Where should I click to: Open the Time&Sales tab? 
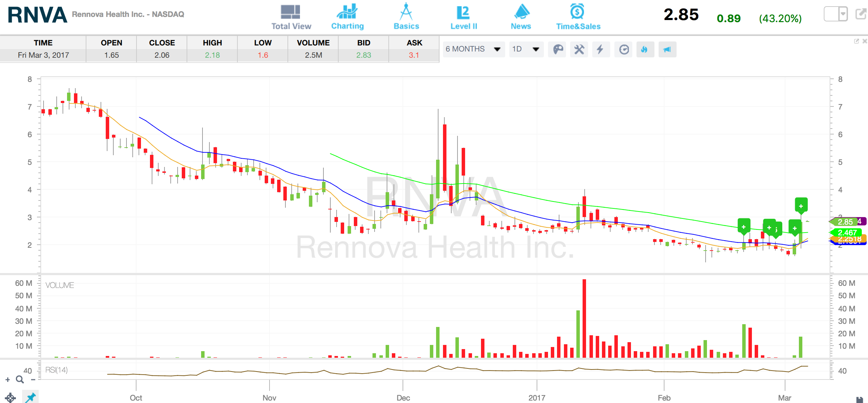click(x=578, y=17)
